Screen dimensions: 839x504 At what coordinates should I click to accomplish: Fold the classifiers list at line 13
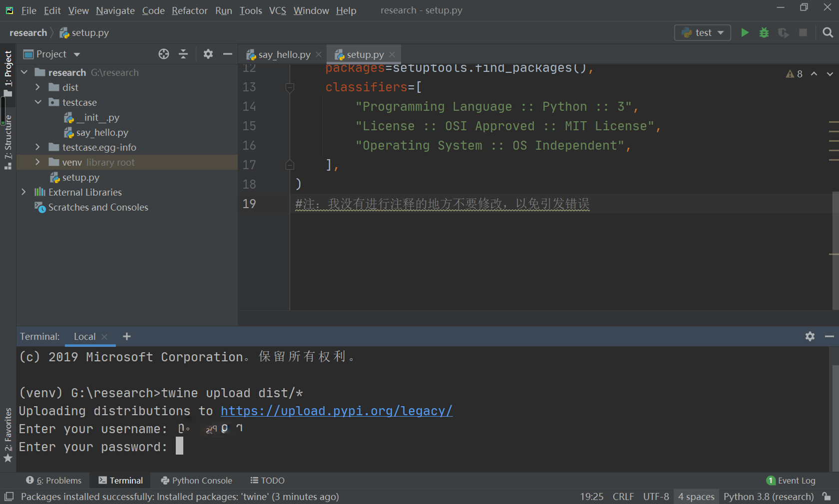(x=290, y=87)
